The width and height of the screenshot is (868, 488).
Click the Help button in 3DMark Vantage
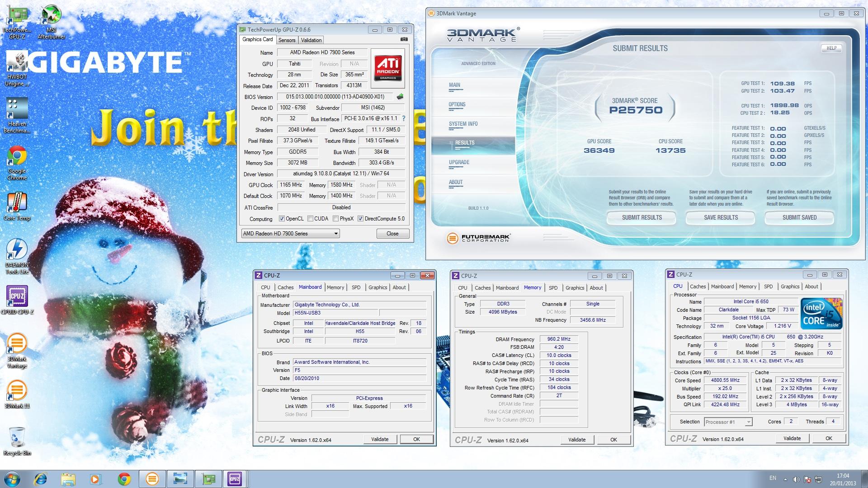coord(831,48)
